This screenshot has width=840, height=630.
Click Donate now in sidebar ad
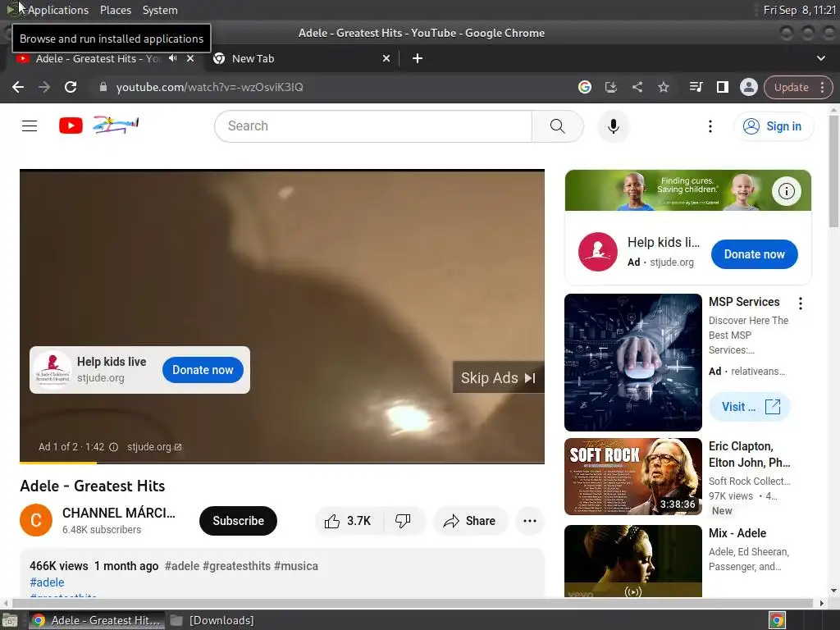pyautogui.click(x=755, y=254)
